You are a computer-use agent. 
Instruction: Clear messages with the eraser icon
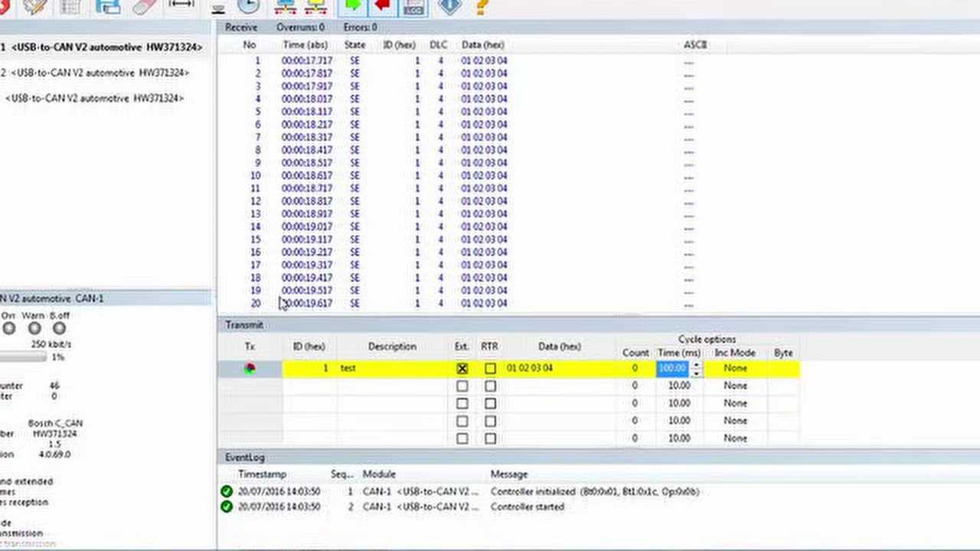tap(144, 6)
